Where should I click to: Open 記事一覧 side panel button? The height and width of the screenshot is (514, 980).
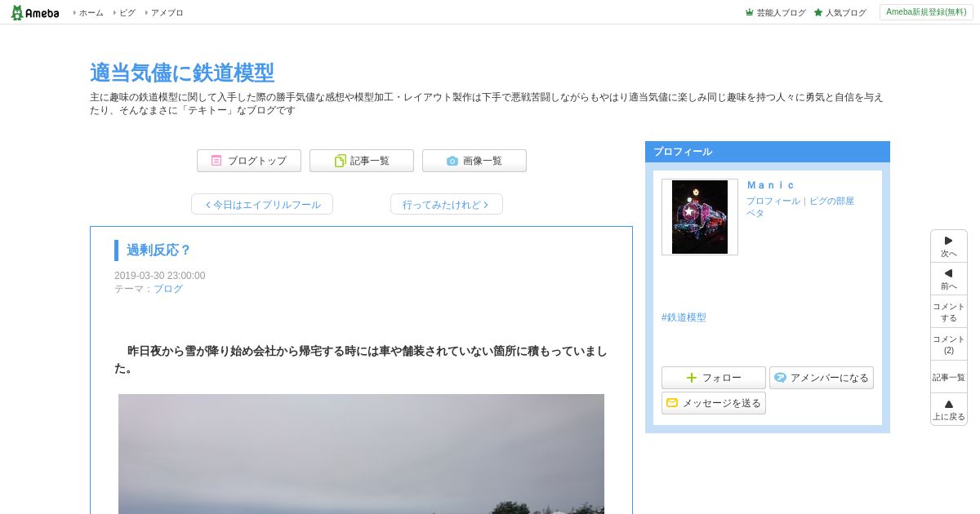coord(949,377)
